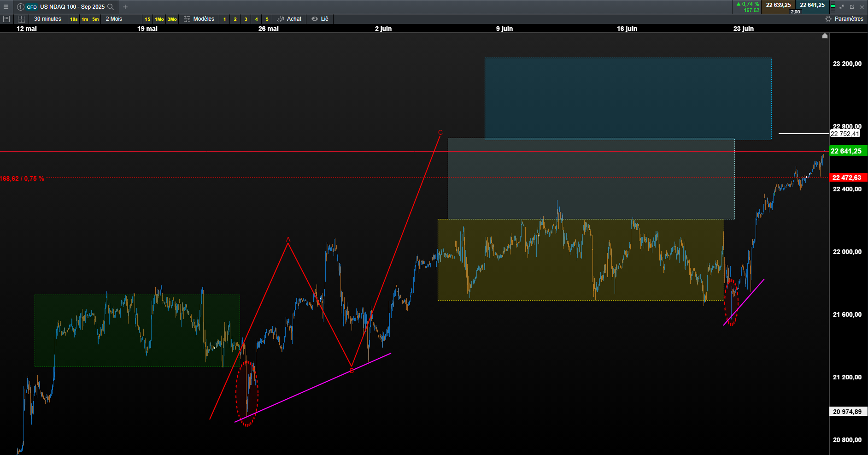The height and width of the screenshot is (455, 868).
Task: Click the 12 mai date marker
Action: [27, 29]
